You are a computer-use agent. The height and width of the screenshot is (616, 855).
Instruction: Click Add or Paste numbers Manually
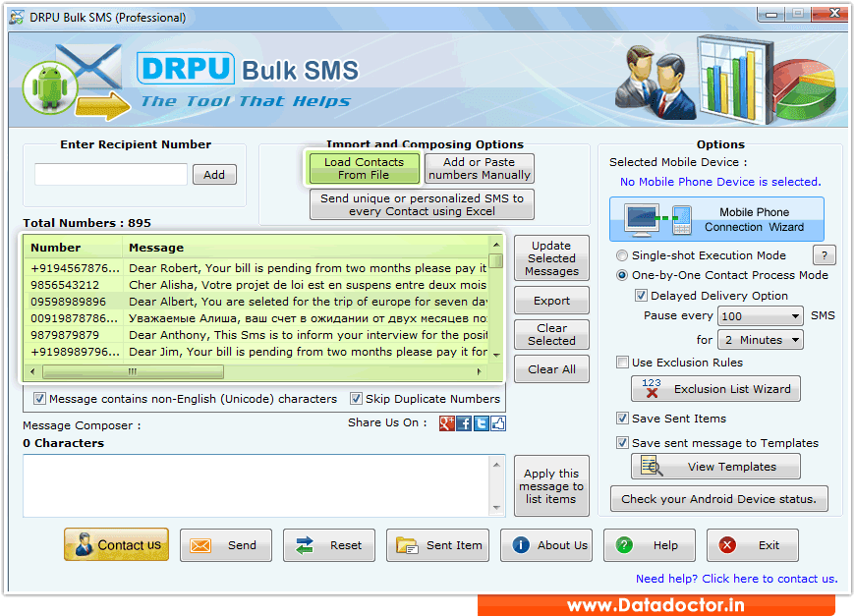(480, 168)
